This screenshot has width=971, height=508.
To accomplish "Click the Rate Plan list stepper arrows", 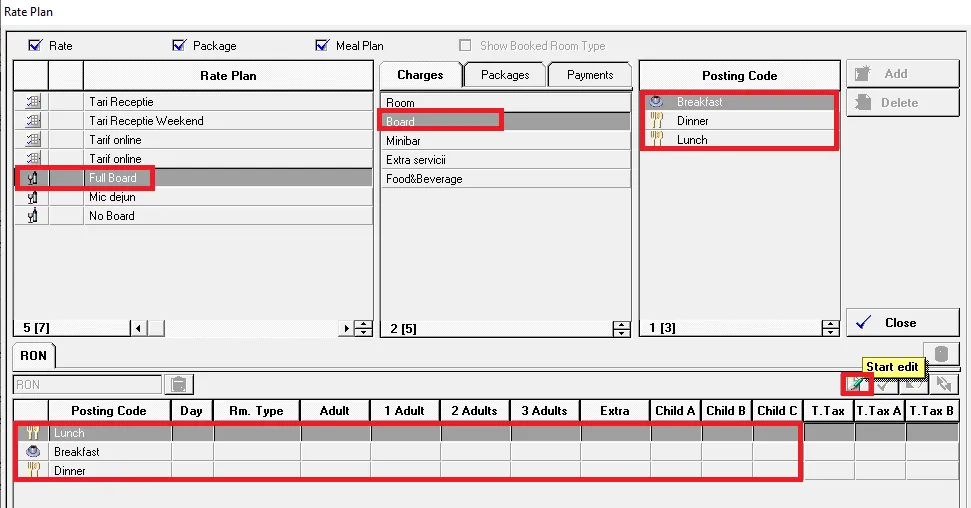I will click(364, 328).
